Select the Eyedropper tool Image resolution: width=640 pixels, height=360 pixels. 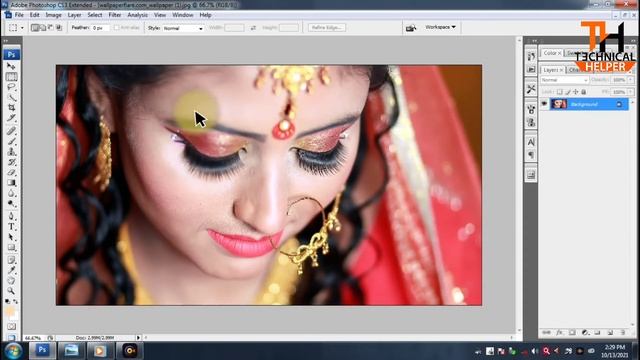(x=11, y=270)
